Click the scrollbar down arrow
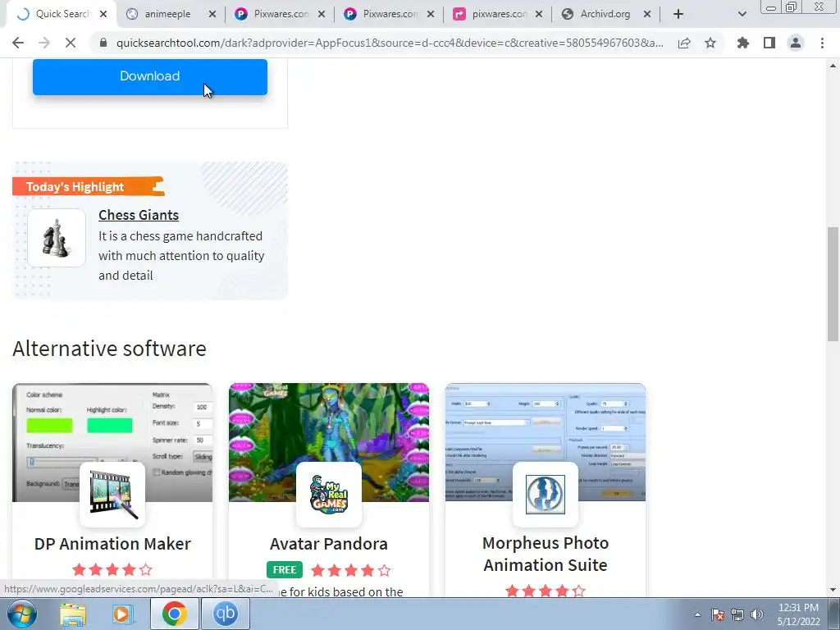840x630 pixels. [833, 590]
